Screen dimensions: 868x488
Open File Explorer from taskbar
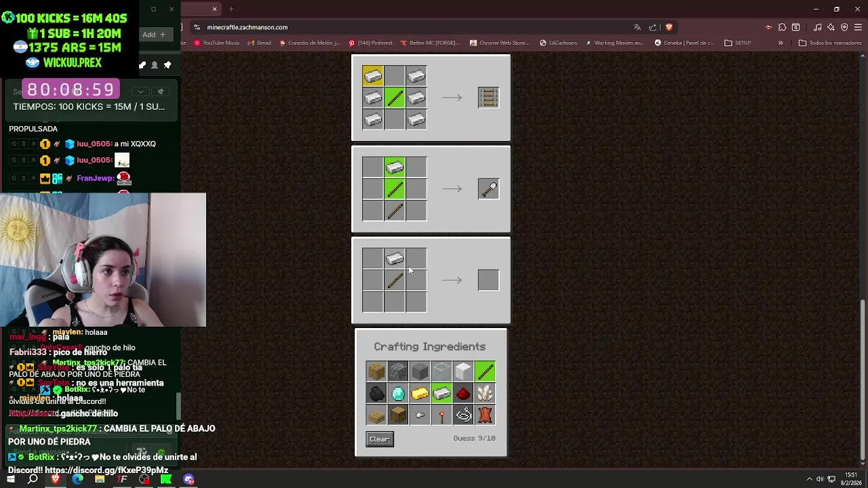(x=100, y=479)
